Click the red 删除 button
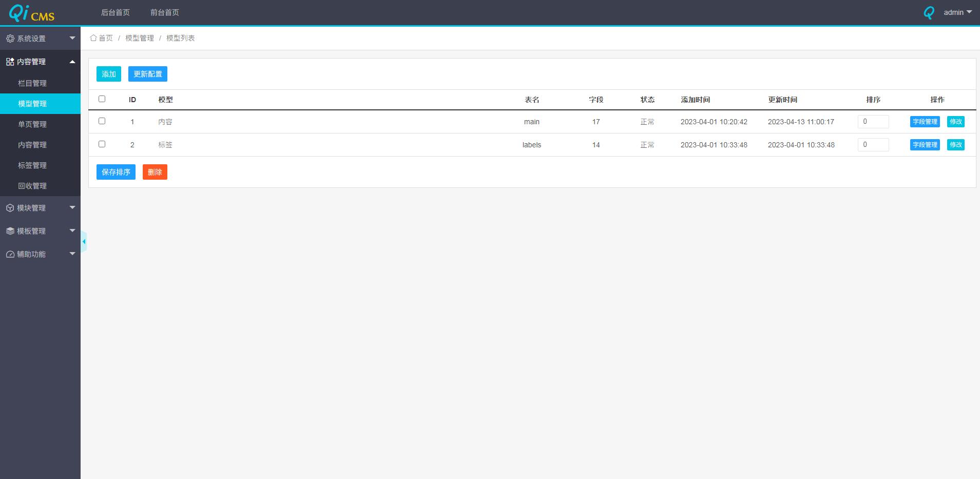980x479 pixels. pyautogui.click(x=155, y=172)
